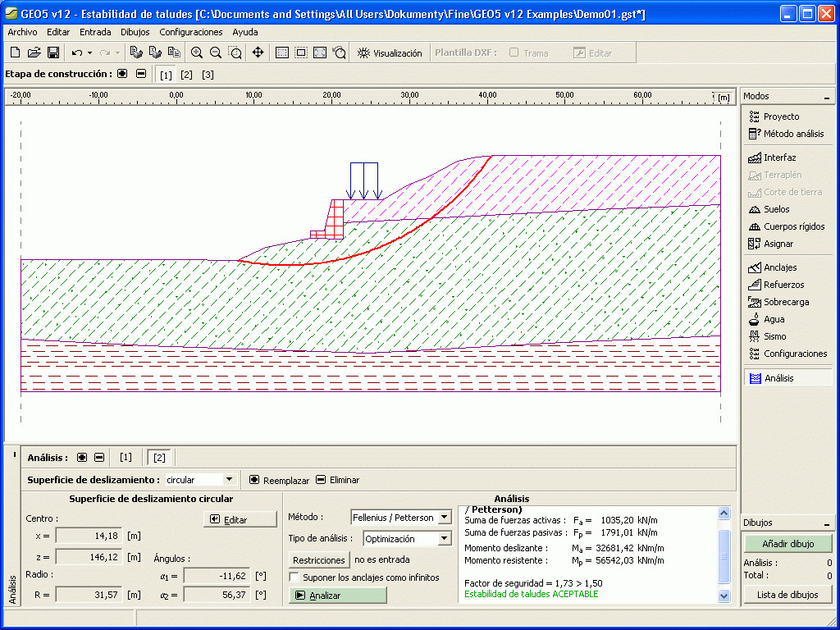Switch to Sobrecarga mode
The height and width of the screenshot is (630, 840).
click(786, 302)
